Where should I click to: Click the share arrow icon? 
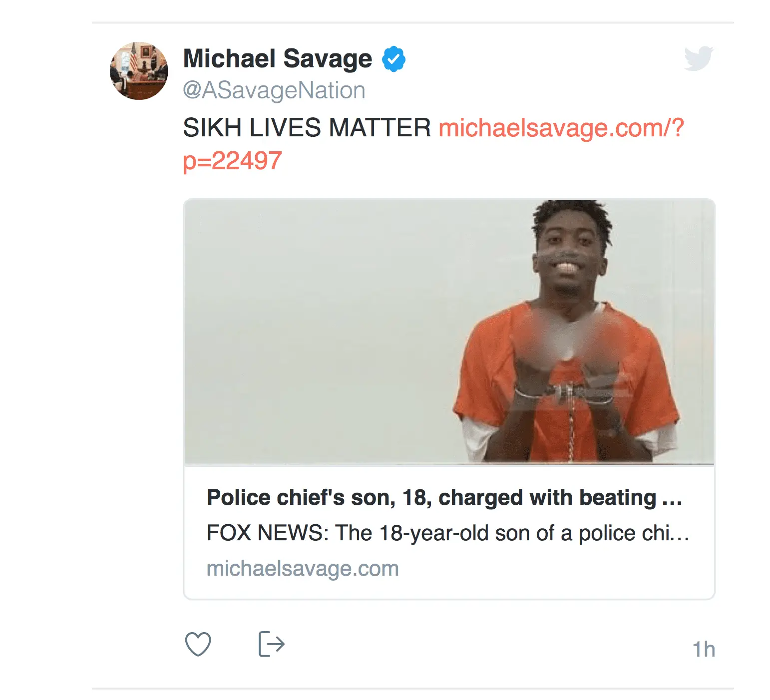[271, 644]
